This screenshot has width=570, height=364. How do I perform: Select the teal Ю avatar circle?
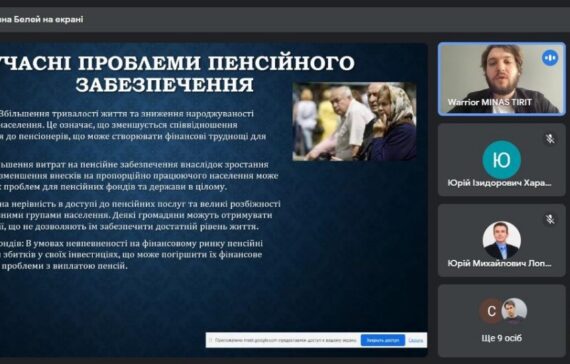501,160
